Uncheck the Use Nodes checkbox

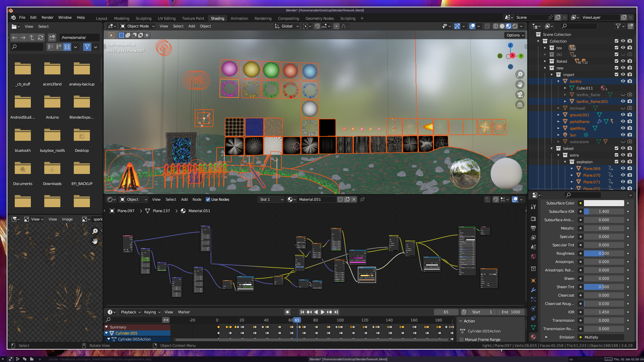(x=208, y=199)
